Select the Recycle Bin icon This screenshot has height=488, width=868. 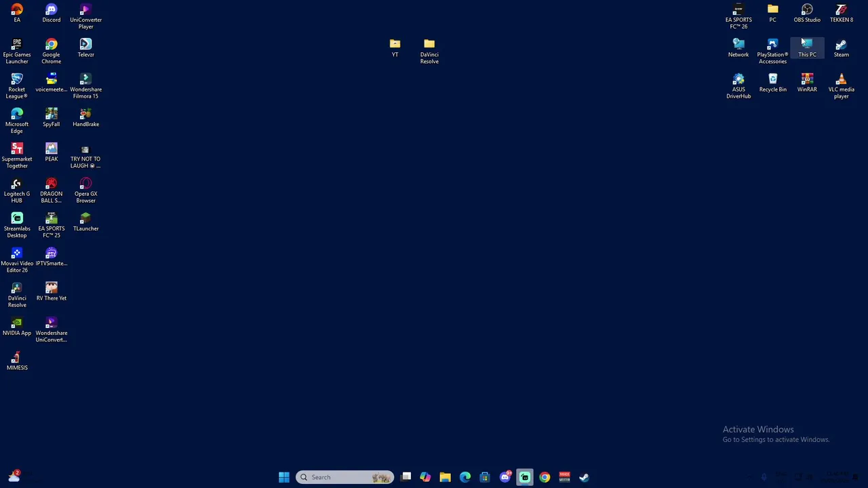pyautogui.click(x=772, y=83)
